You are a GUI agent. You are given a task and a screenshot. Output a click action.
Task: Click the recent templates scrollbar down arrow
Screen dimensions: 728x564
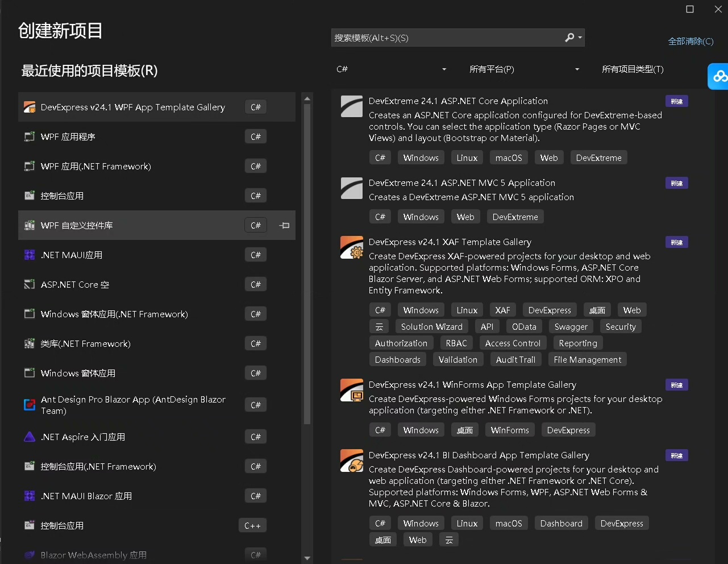tap(307, 558)
